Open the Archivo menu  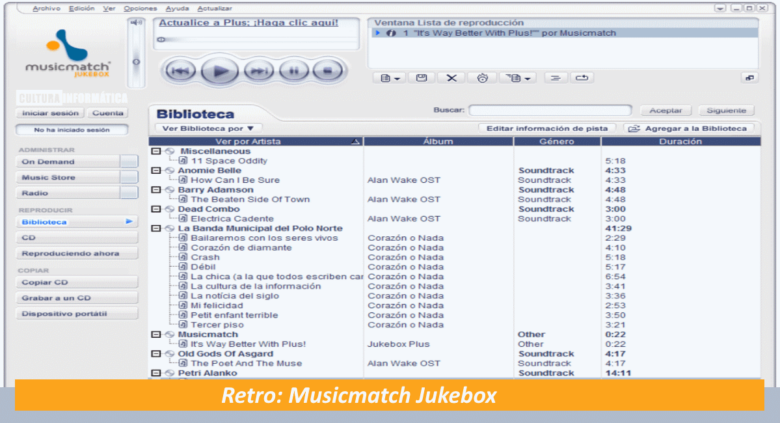45,7
